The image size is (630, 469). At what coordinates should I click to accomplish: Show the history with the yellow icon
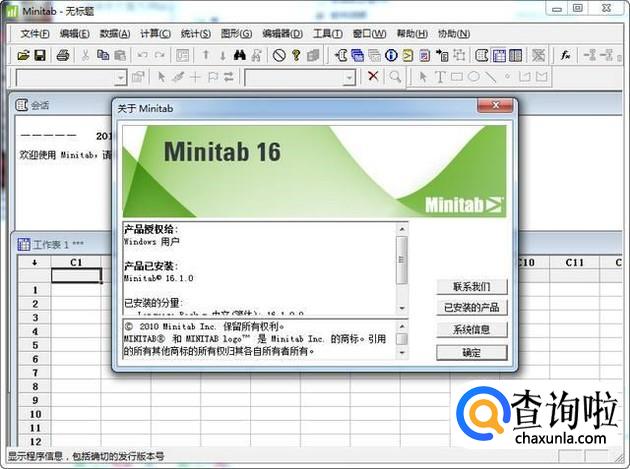point(408,55)
